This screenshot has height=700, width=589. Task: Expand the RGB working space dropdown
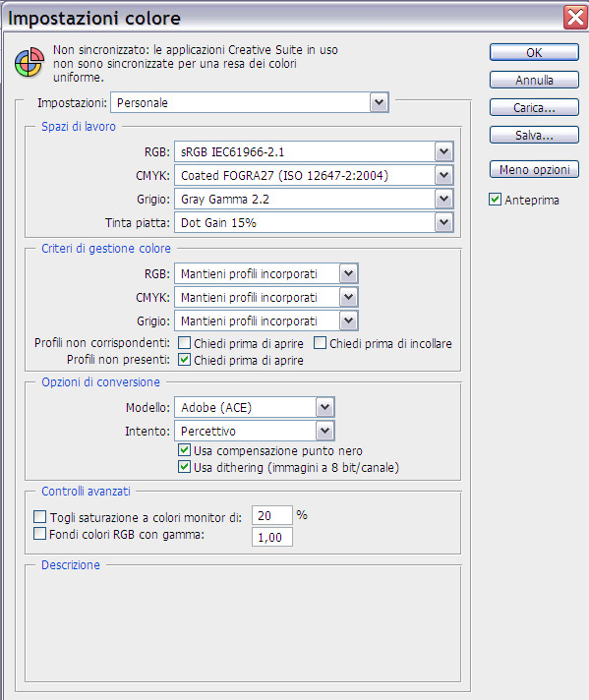point(314,152)
